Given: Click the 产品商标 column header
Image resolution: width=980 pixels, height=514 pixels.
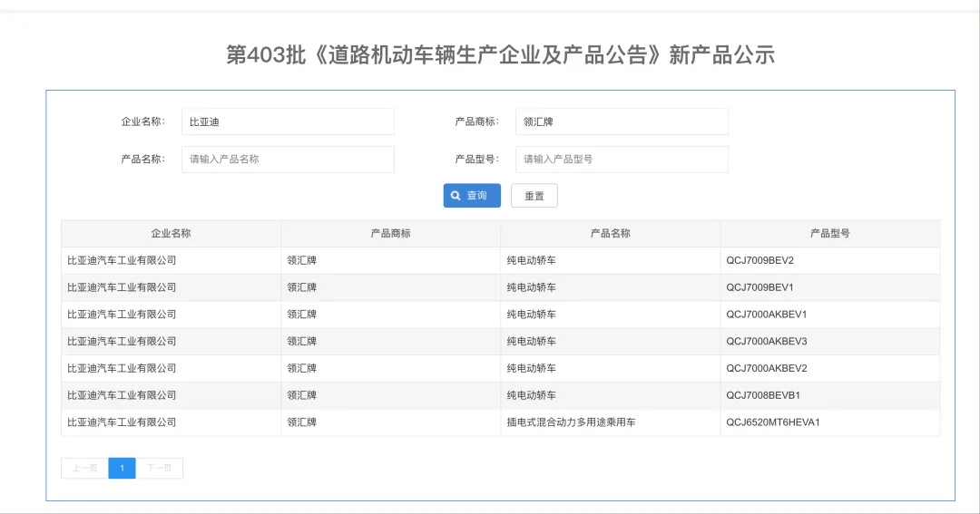Looking at the screenshot, I should [x=390, y=233].
